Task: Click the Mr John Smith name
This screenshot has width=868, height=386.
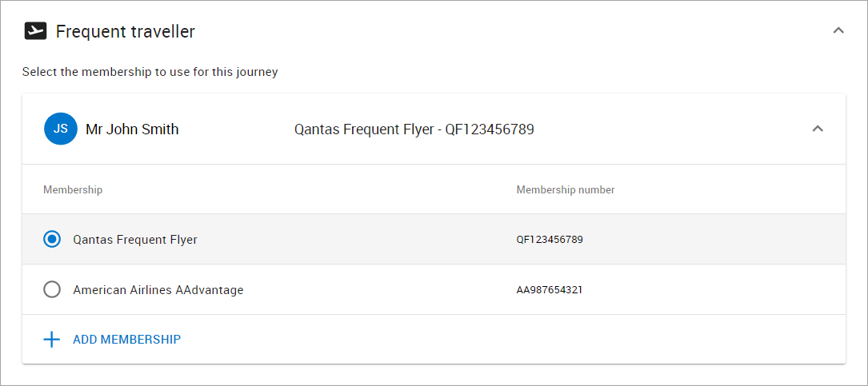Action: pyautogui.click(x=132, y=129)
